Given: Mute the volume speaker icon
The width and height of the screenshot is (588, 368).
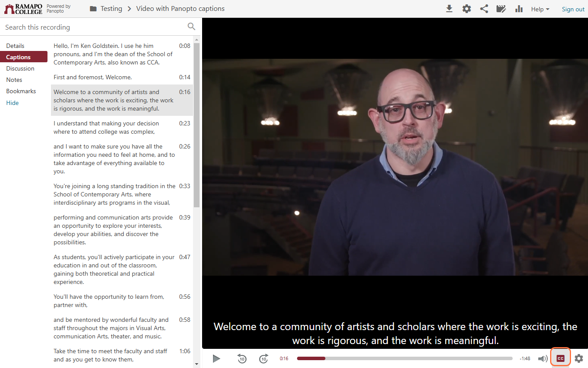Looking at the screenshot, I should click(x=543, y=358).
